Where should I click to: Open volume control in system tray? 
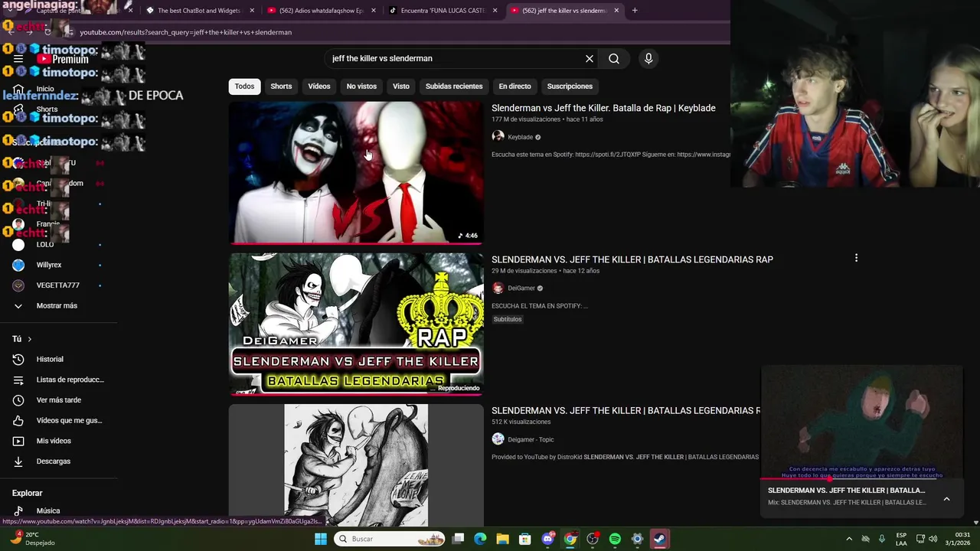933,539
